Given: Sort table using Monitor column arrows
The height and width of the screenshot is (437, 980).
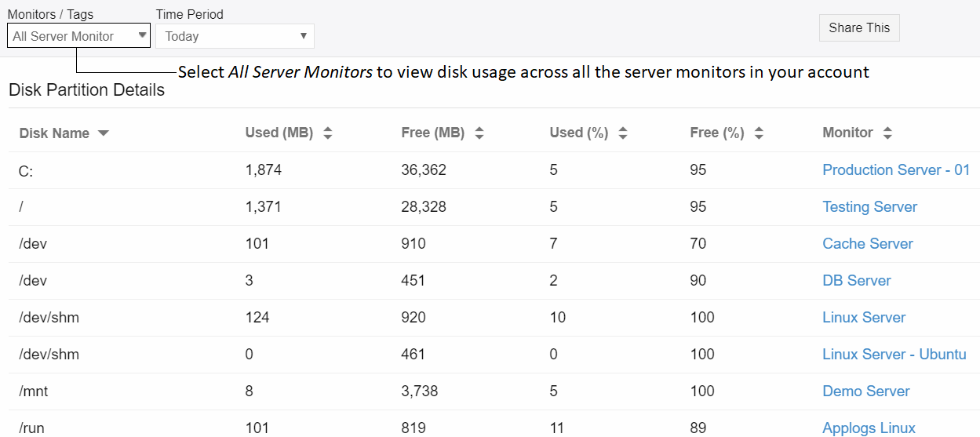Looking at the screenshot, I should click(x=887, y=133).
